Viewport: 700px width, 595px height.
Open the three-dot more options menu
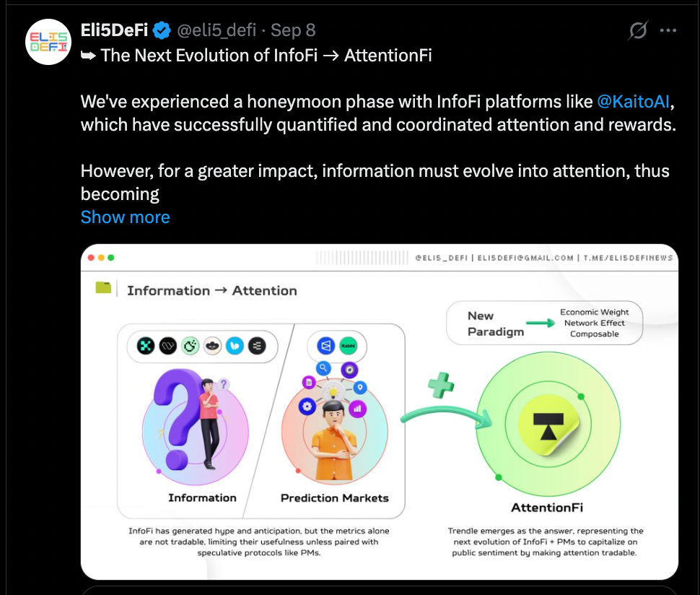coord(668,30)
